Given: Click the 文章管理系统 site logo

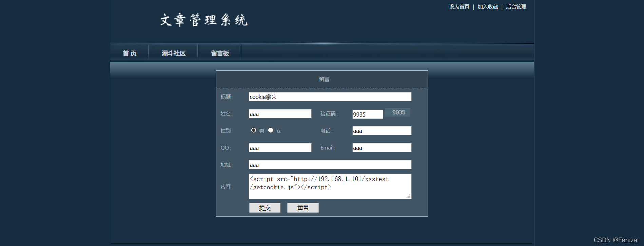Looking at the screenshot, I should (204, 20).
